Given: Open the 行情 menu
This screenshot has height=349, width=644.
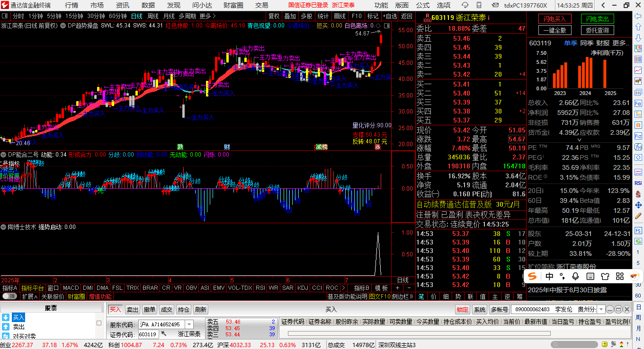Looking at the screenshot, I should click(x=72, y=5).
